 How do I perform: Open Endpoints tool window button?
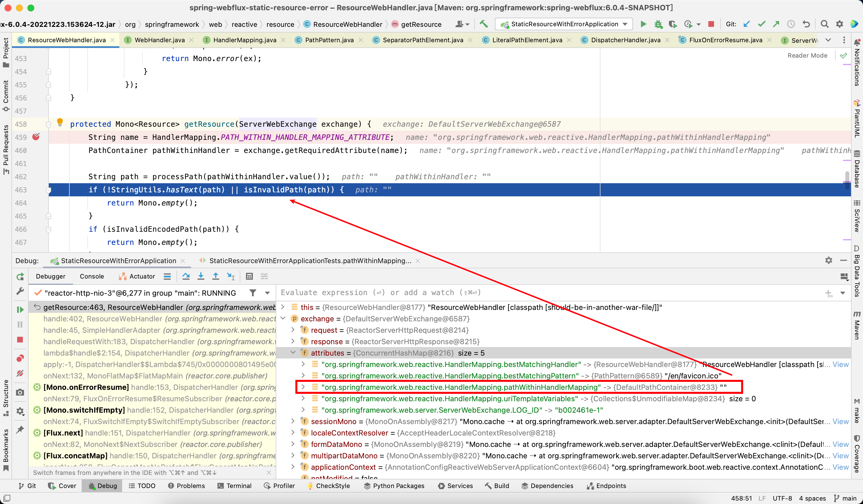(606, 486)
